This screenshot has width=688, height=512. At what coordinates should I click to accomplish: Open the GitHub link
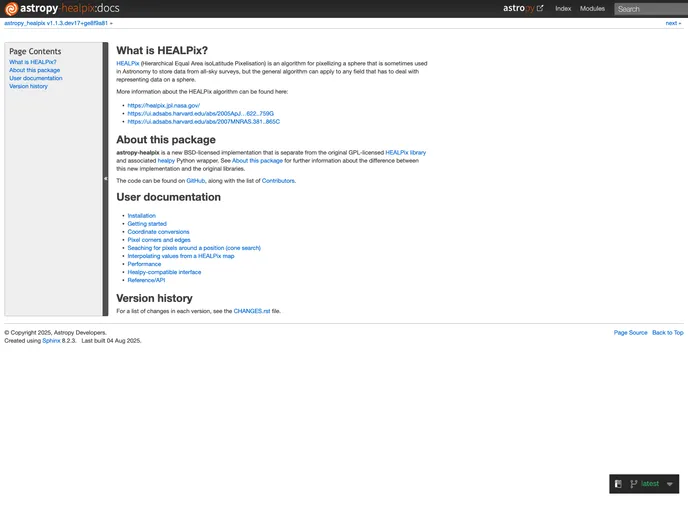click(x=196, y=181)
